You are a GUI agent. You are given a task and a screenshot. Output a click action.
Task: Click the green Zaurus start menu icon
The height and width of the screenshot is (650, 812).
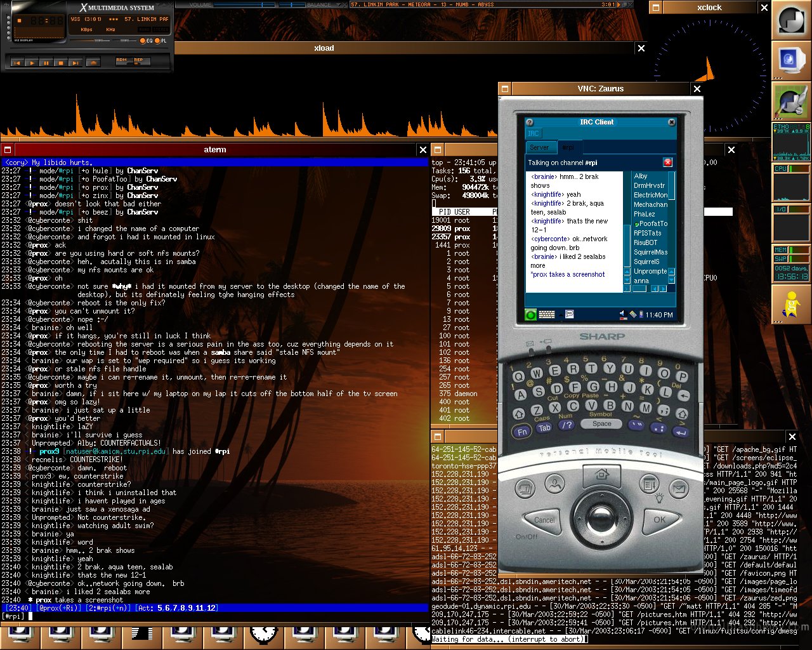pos(530,315)
